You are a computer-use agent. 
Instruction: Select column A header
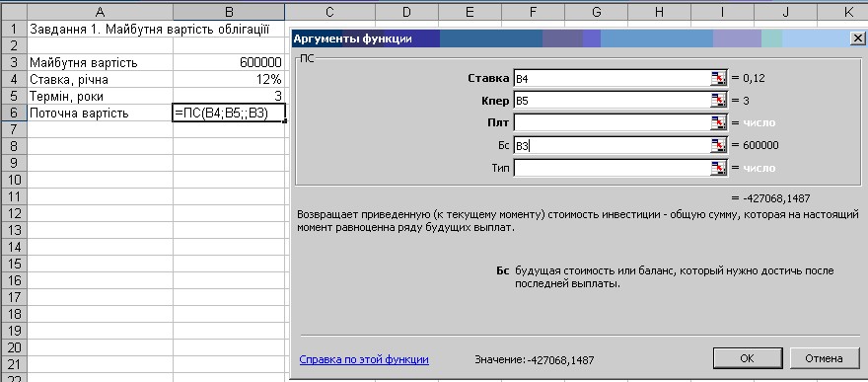100,12
